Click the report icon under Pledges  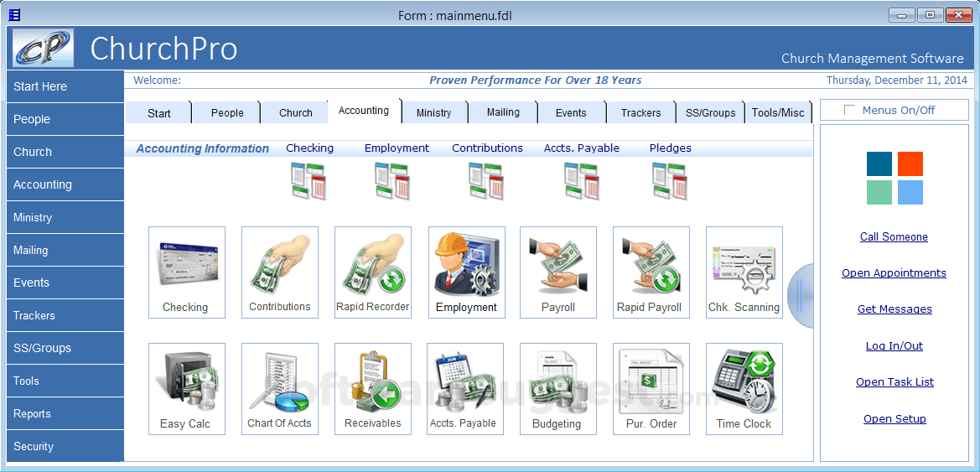pyautogui.click(x=670, y=181)
